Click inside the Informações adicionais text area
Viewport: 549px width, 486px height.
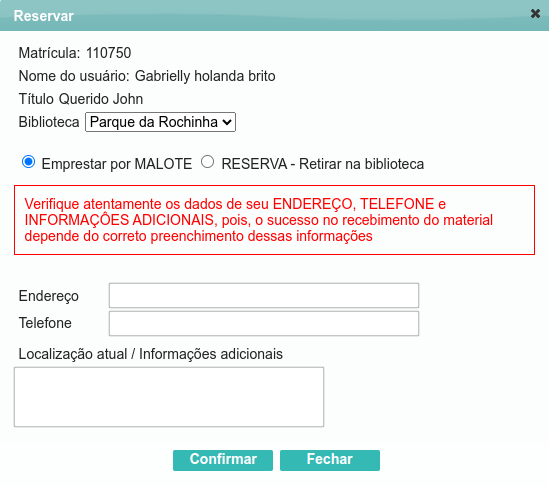[x=169, y=397]
